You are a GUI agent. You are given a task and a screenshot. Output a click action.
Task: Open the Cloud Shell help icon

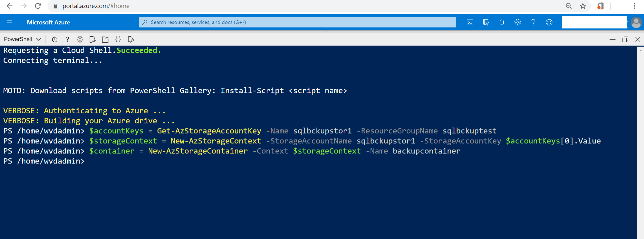pos(67,39)
